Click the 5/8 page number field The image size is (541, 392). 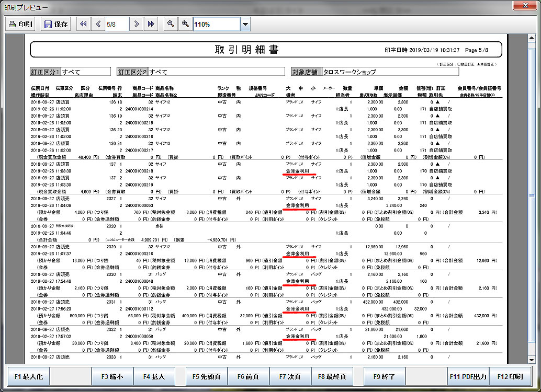(117, 24)
